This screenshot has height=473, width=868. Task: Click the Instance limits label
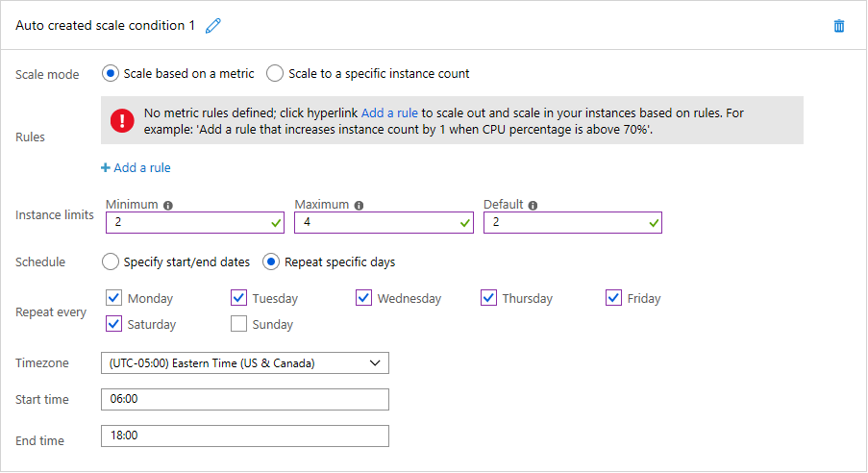(55, 215)
